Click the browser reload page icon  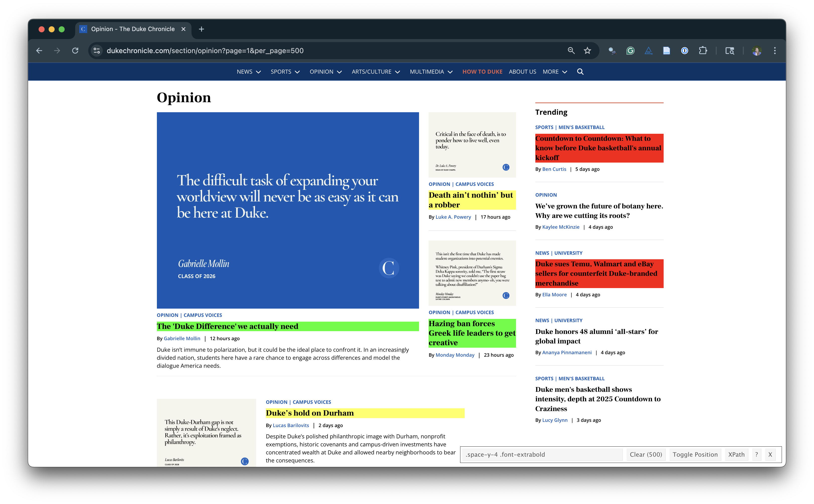[75, 51]
